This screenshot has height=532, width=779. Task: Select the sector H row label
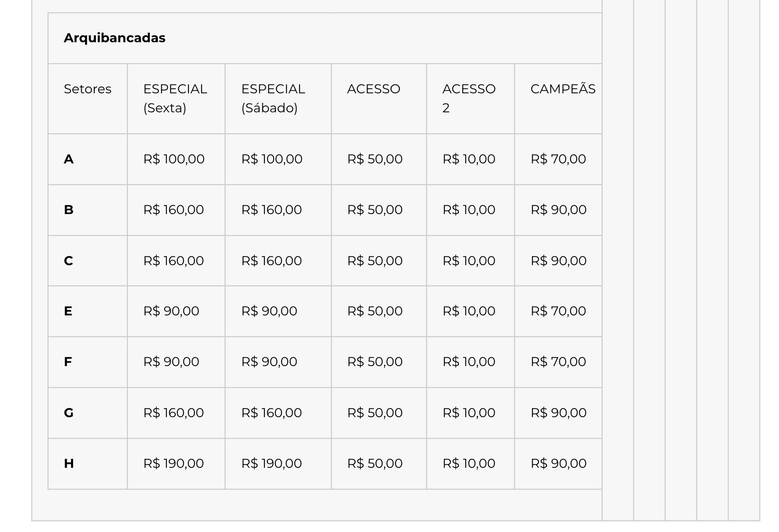pyautogui.click(x=69, y=464)
